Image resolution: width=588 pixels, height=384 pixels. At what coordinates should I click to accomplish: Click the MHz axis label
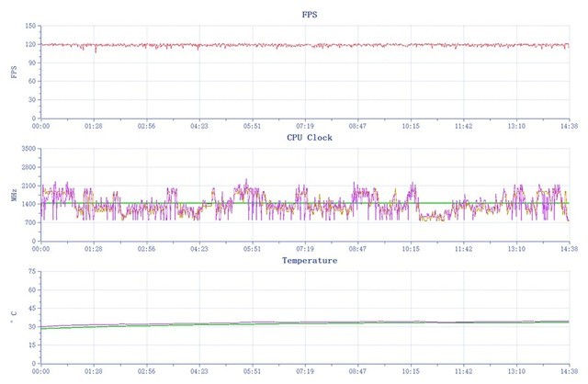(14, 194)
